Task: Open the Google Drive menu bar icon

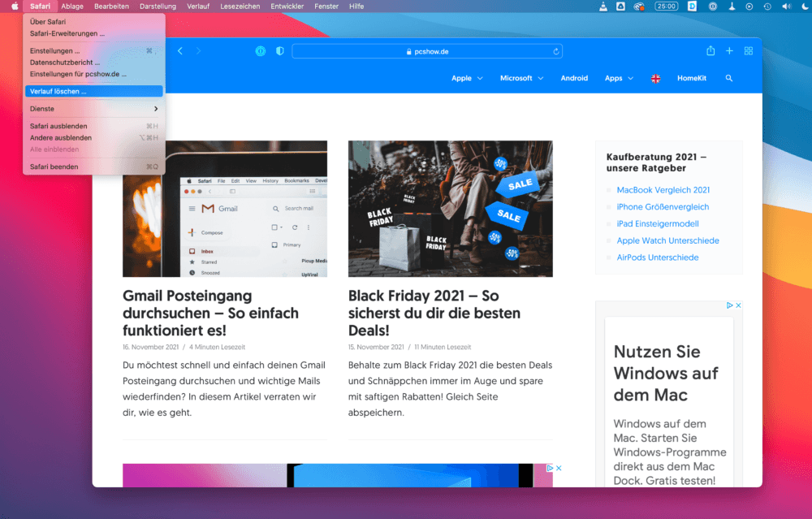Action: tap(620, 6)
